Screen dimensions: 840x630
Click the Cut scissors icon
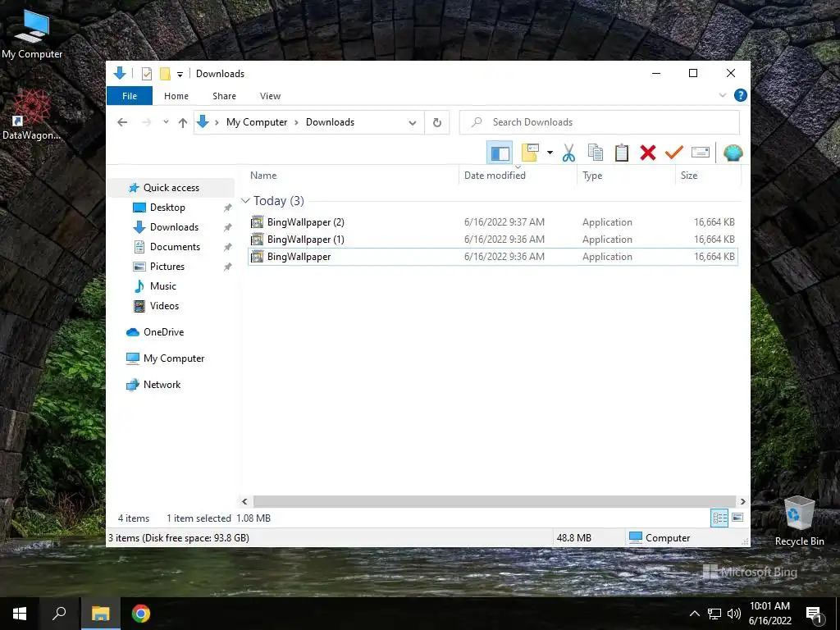[568, 153]
